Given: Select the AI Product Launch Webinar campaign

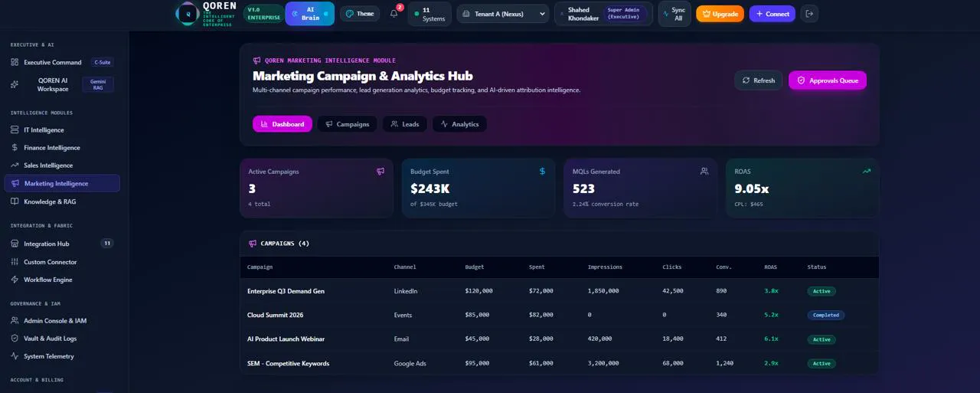Looking at the screenshot, I should 559,339.
